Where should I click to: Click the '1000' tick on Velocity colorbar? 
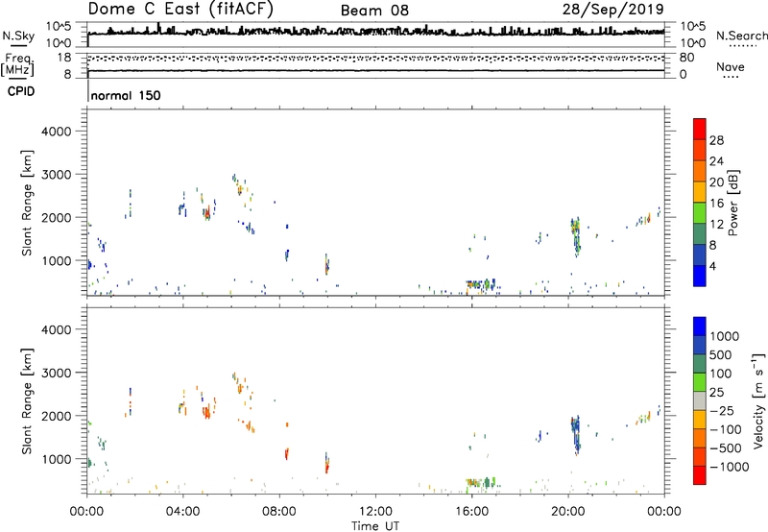[725, 336]
